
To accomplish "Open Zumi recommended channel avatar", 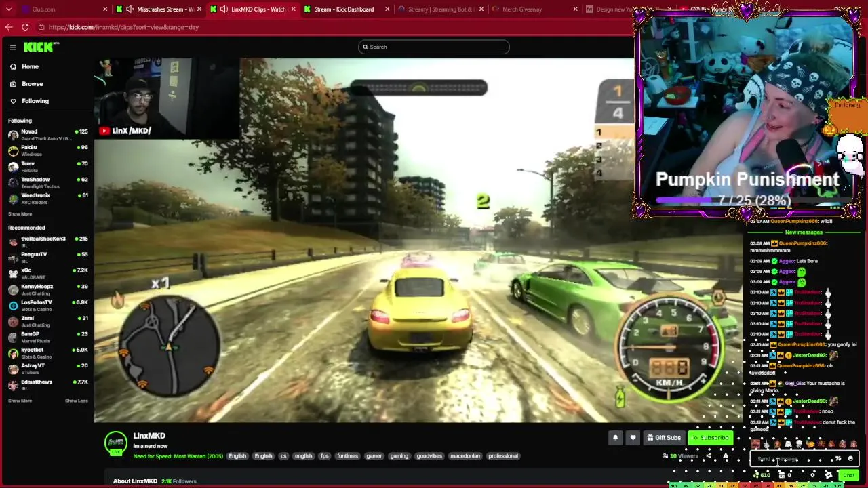I will 13,321.
